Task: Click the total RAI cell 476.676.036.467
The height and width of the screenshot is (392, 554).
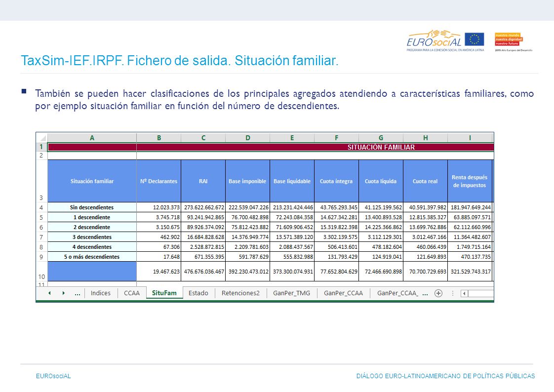Action: [x=203, y=271]
